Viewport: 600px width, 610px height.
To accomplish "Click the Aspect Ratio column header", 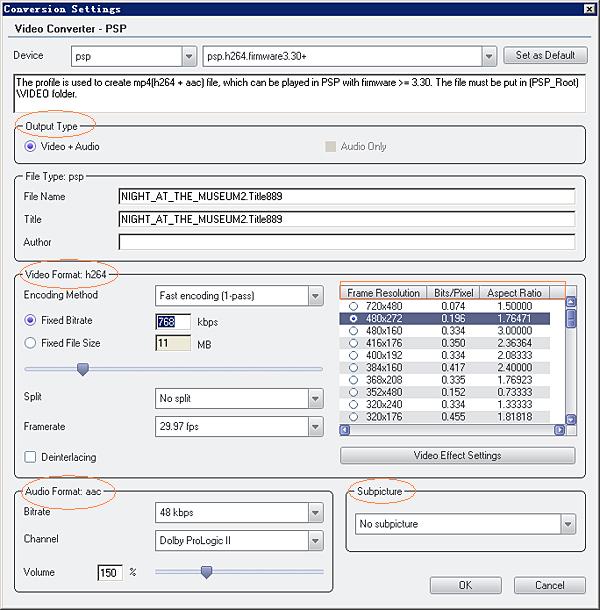I will click(x=514, y=293).
